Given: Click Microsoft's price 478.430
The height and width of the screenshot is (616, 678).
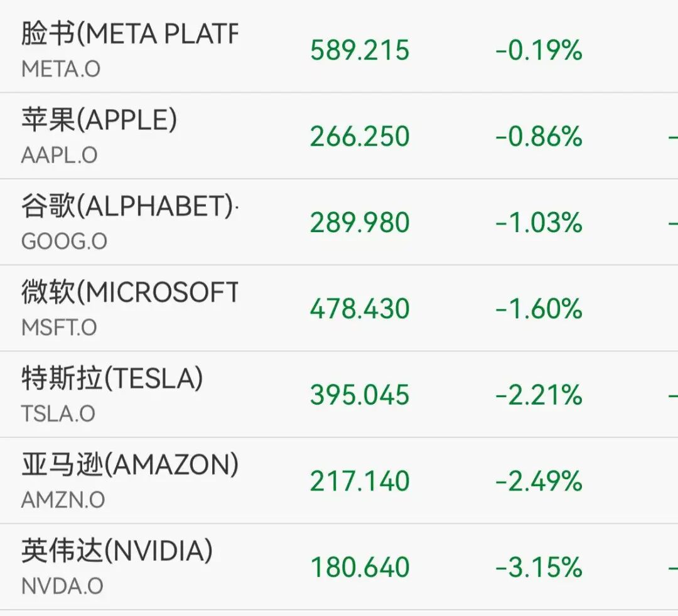Looking at the screenshot, I should tap(360, 309).
